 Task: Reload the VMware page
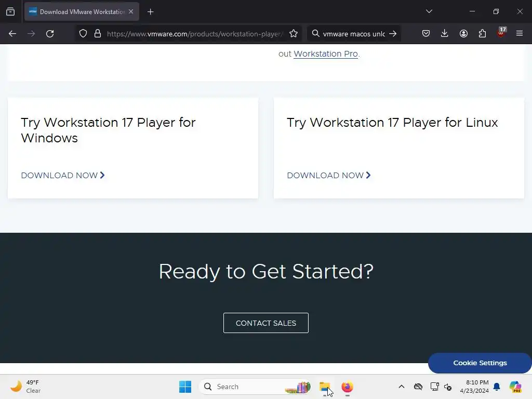[50, 34]
